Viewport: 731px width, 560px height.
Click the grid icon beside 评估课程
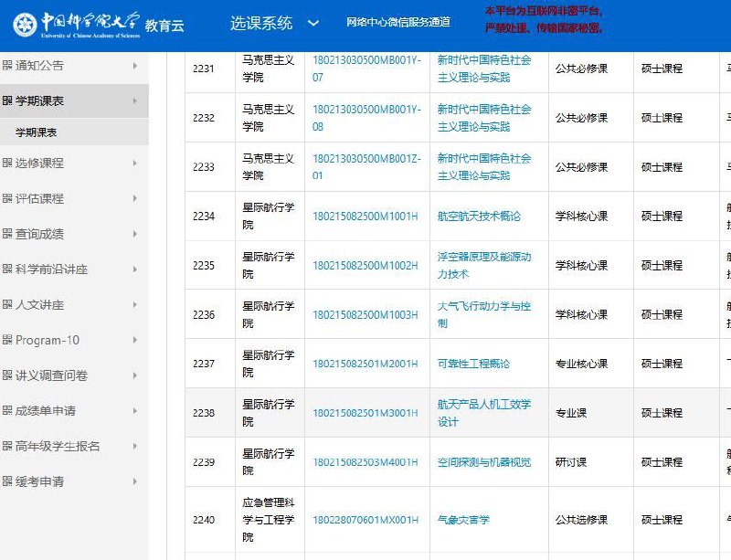[x=7, y=198]
